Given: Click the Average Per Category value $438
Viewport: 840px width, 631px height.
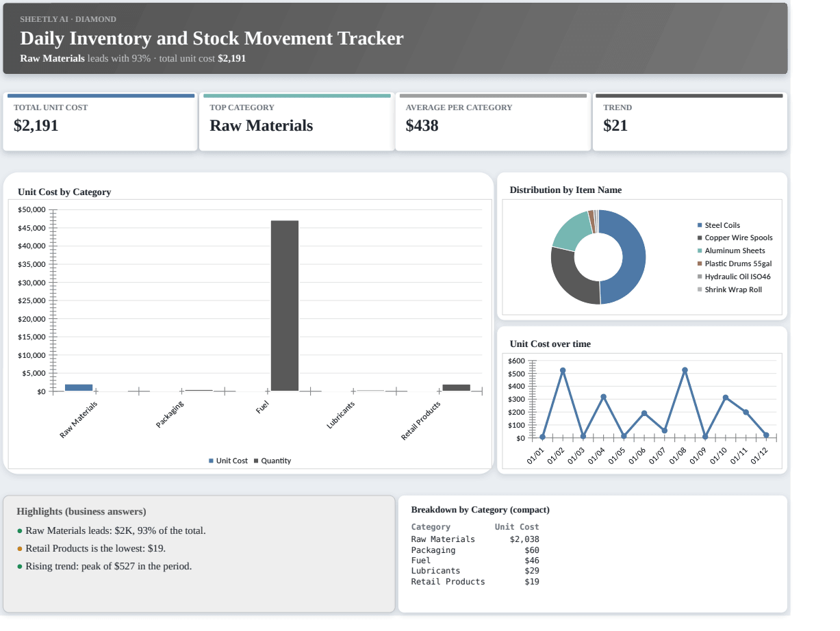Looking at the screenshot, I should [x=422, y=126].
